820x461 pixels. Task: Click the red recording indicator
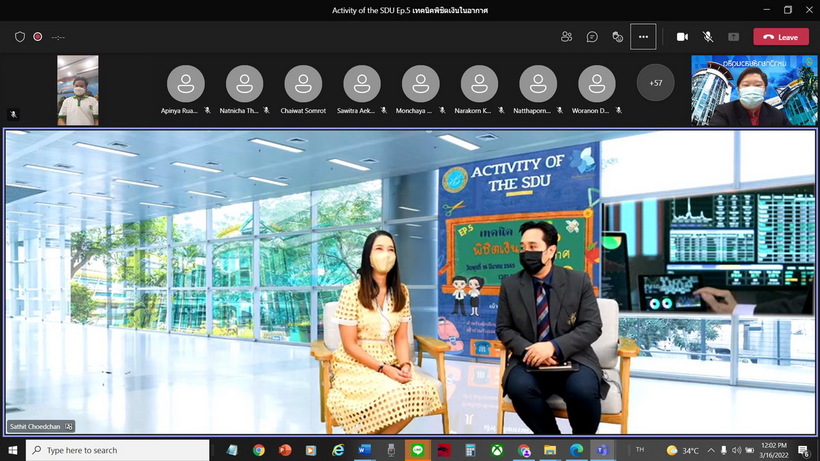[x=38, y=37]
